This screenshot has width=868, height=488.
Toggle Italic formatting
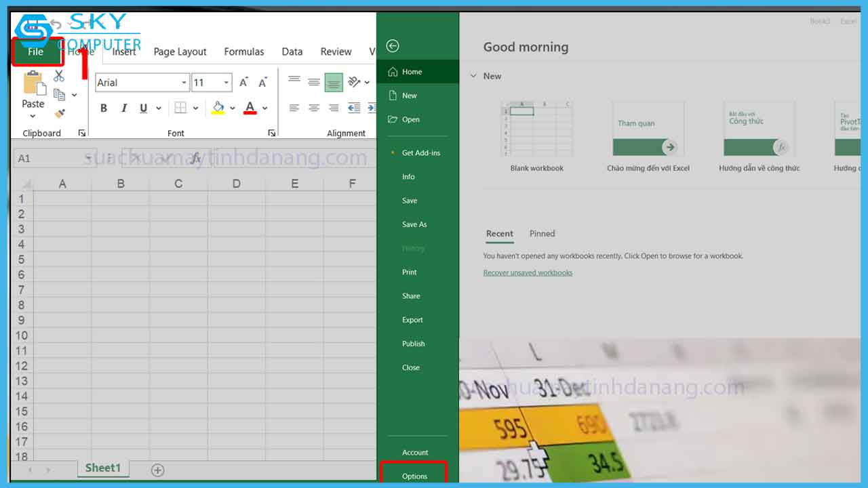pyautogui.click(x=123, y=108)
